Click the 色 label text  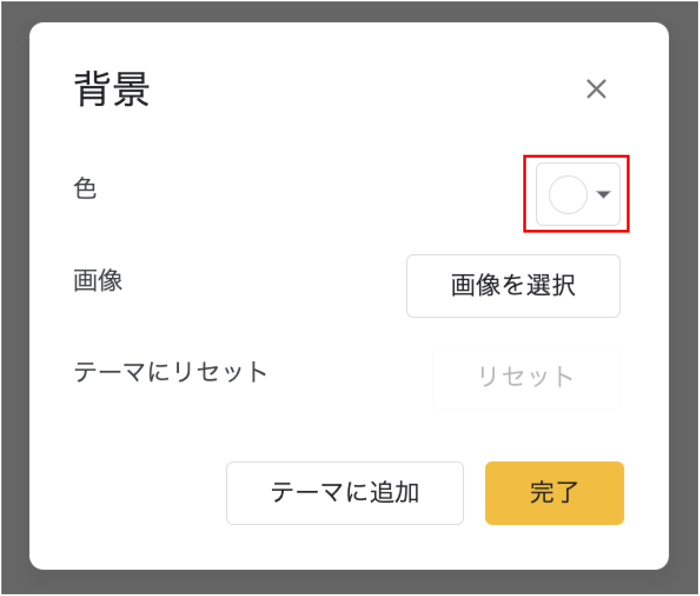85,188
